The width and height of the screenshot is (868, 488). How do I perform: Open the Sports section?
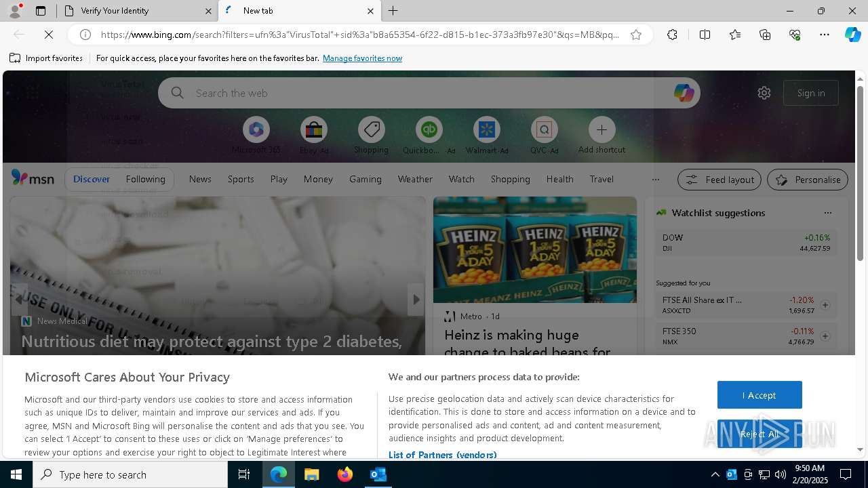tap(241, 179)
